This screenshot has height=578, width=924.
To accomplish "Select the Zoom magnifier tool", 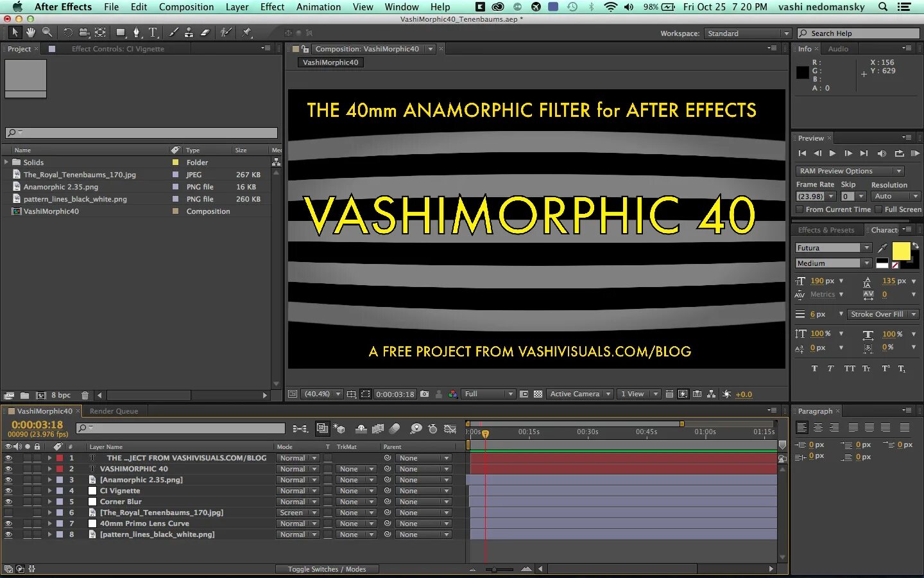I will (47, 32).
